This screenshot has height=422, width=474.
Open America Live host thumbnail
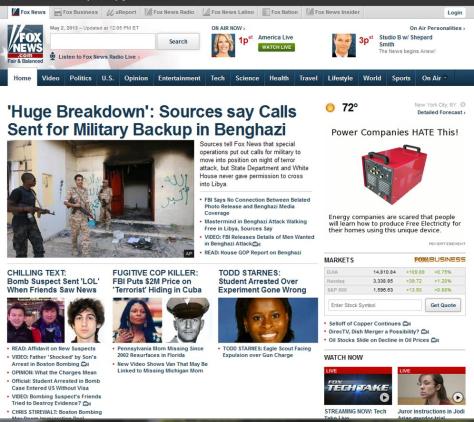pyautogui.click(x=223, y=45)
